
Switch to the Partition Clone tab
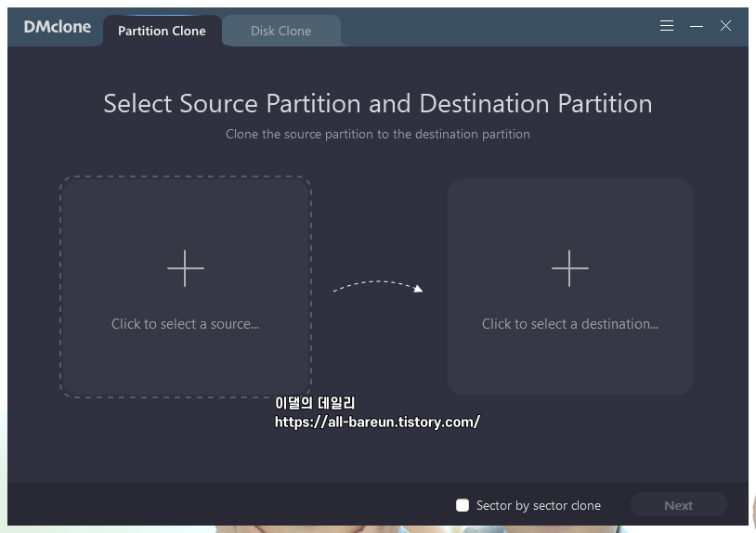tap(162, 31)
